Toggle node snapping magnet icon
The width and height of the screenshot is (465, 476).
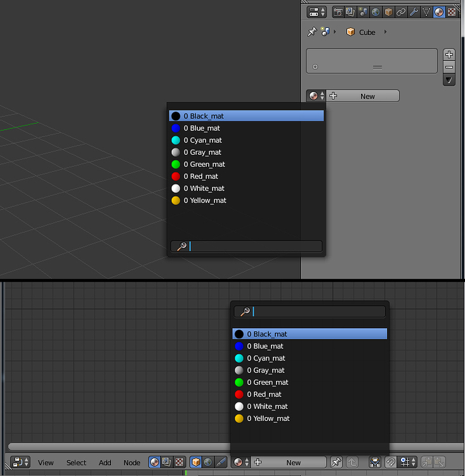[x=391, y=462]
